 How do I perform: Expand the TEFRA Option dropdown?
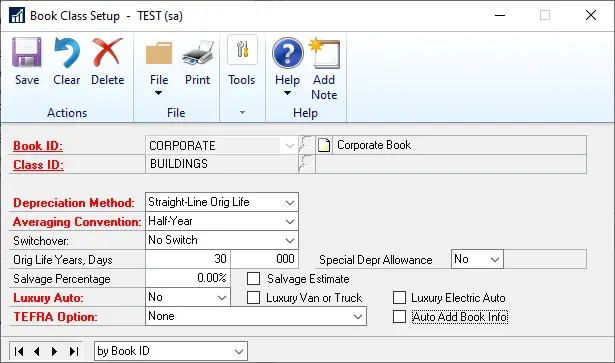[x=357, y=316]
